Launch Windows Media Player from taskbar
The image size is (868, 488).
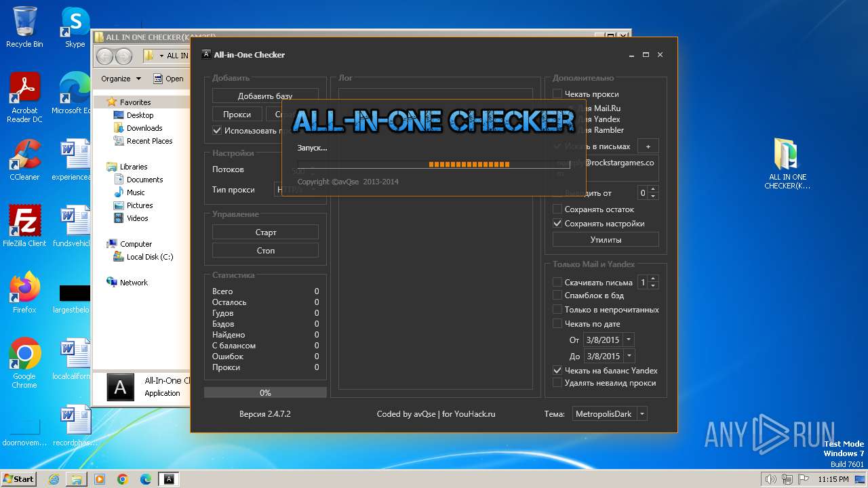100,479
